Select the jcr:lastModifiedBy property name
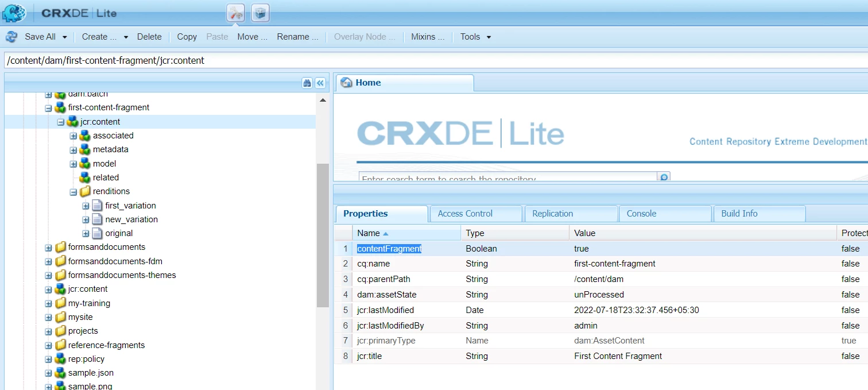Viewport: 868px width, 390px height. [x=390, y=326]
